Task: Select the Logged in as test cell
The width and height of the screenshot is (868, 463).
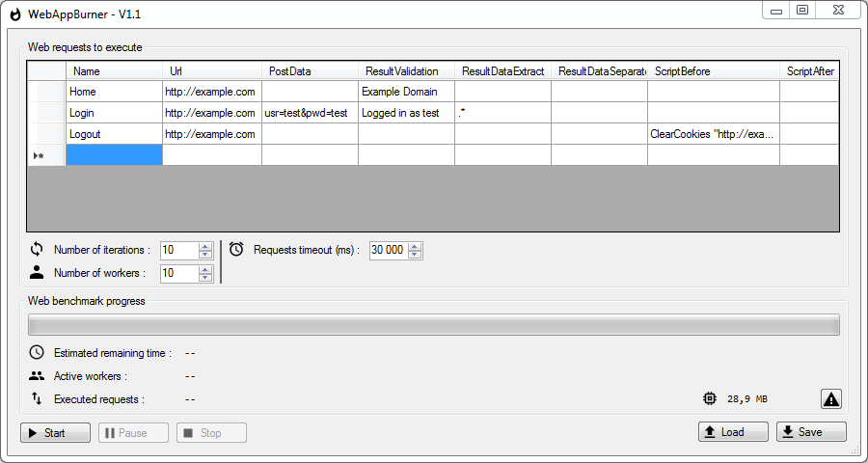Action: (x=406, y=113)
